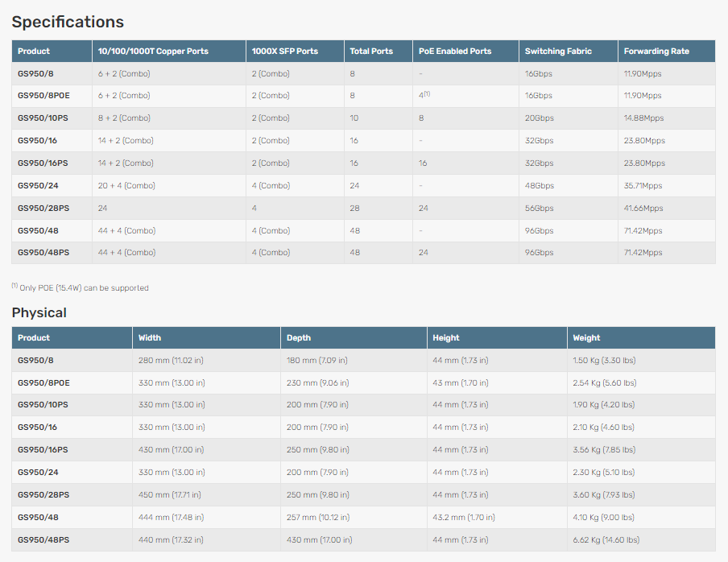Select the 450 mm (17.71 in) width value
This screenshot has width=728, height=562.
tap(169, 494)
